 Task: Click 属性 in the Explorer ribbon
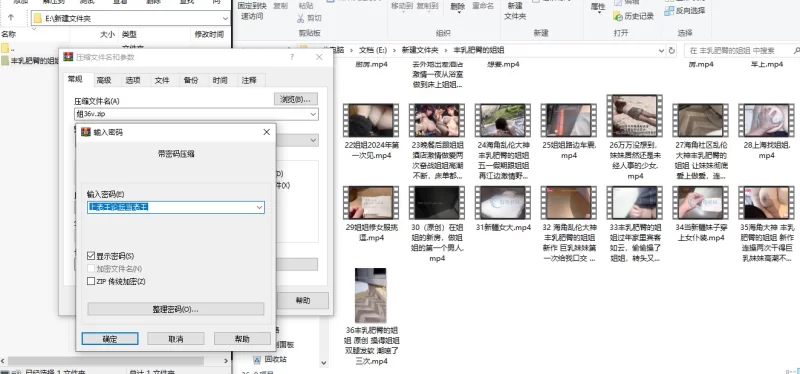pyautogui.click(x=598, y=7)
